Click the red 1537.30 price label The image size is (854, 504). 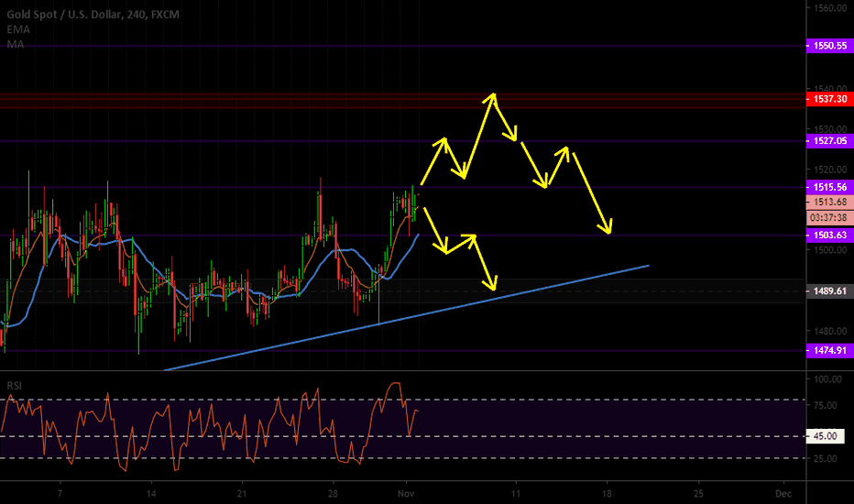(x=830, y=99)
